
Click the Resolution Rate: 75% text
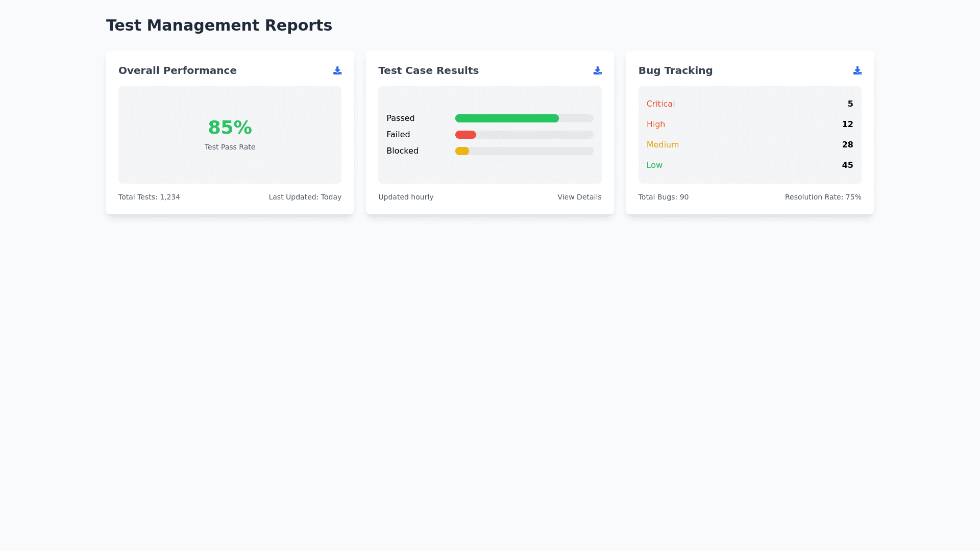[823, 197]
